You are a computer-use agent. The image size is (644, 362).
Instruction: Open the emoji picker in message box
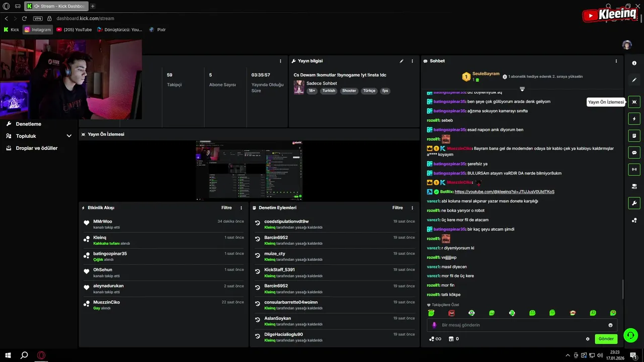(610, 325)
